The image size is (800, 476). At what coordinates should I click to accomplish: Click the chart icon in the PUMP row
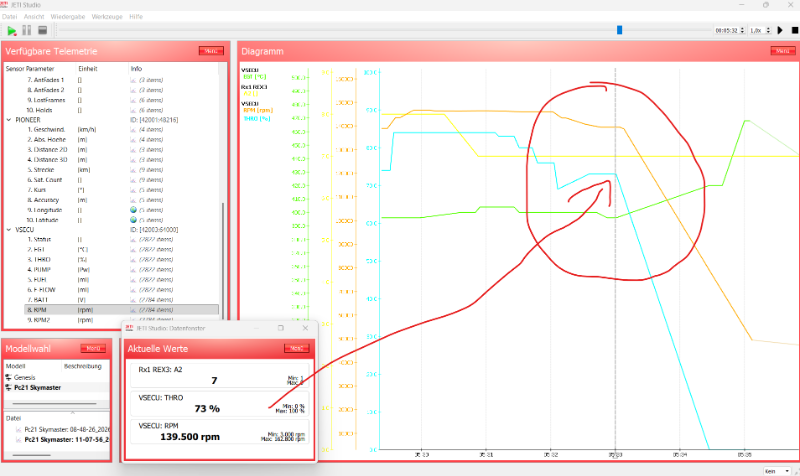(x=133, y=270)
